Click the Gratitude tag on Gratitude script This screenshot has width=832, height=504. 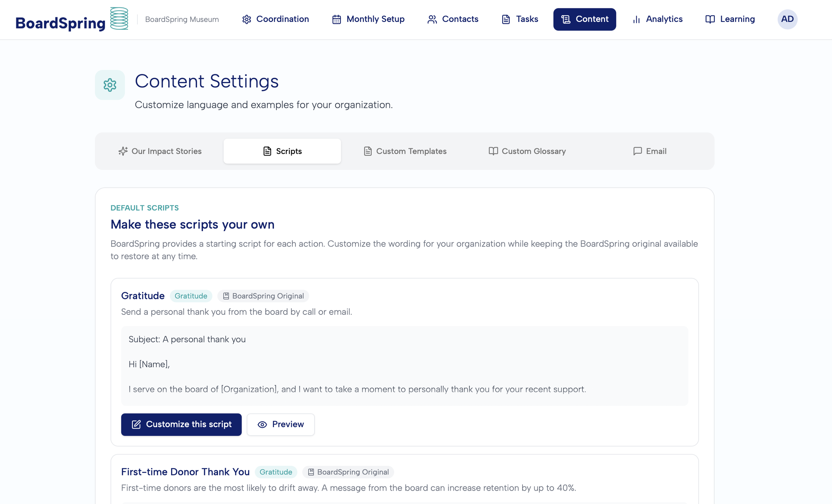(191, 296)
